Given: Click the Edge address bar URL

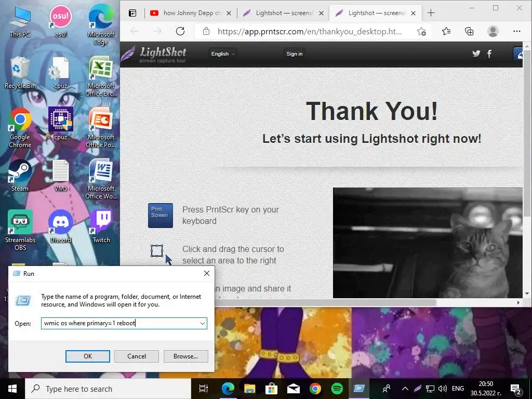Looking at the screenshot, I should (310, 32).
